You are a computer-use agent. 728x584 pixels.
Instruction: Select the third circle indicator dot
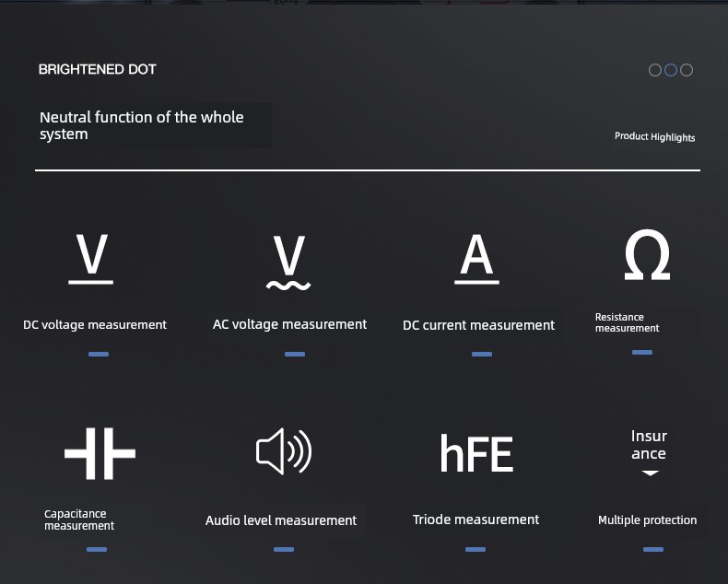pos(687,70)
